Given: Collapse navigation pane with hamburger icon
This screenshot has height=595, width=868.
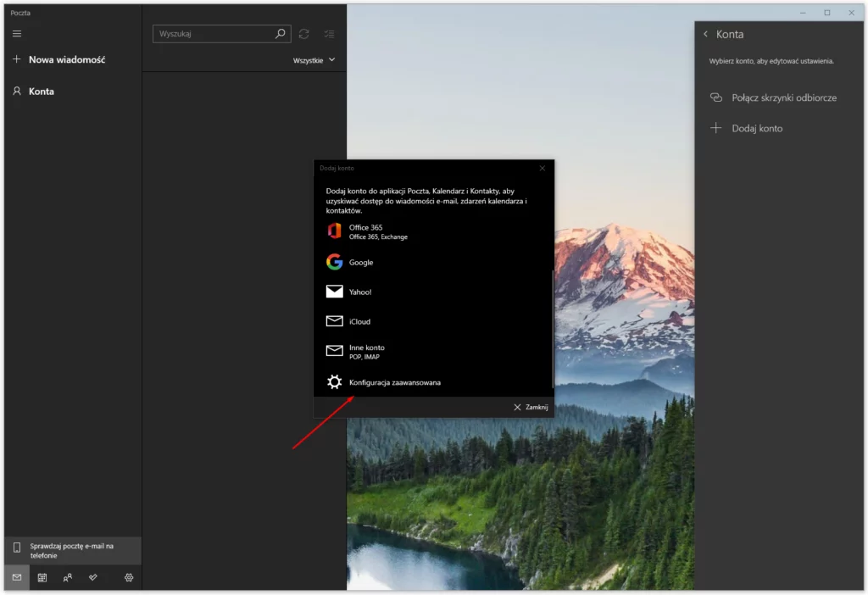Looking at the screenshot, I should [16, 34].
